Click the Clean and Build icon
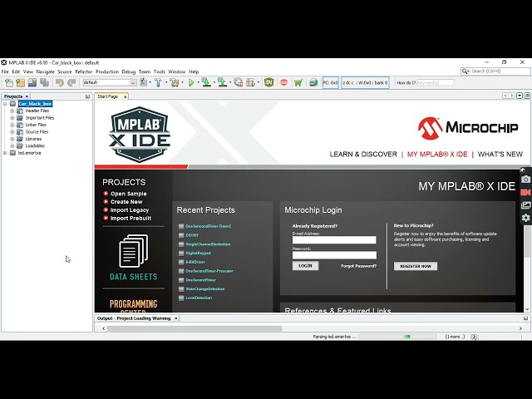The height and width of the screenshot is (399, 532). point(174,82)
